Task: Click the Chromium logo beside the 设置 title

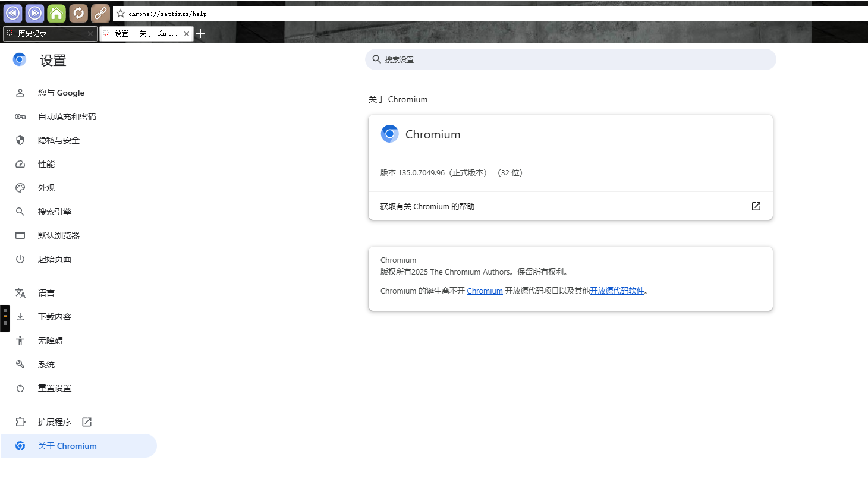Action: pos(20,59)
